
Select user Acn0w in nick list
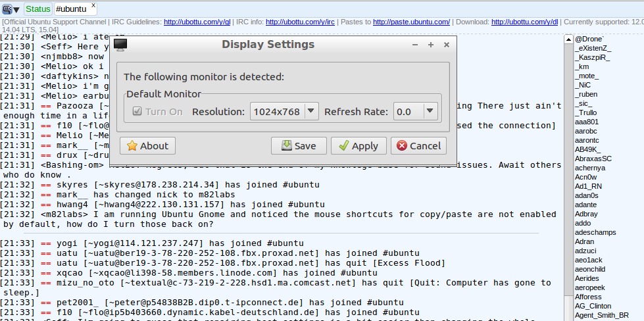[x=585, y=178]
